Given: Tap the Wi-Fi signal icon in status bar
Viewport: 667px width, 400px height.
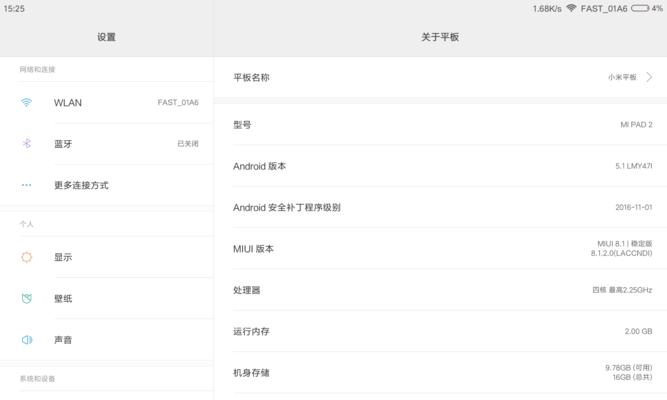Looking at the screenshot, I should point(571,8).
